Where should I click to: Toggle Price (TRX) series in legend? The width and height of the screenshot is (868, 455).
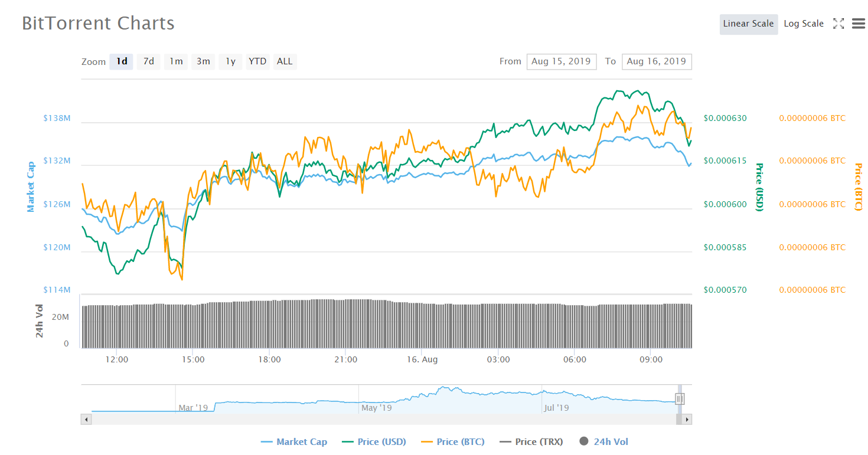pyautogui.click(x=531, y=442)
